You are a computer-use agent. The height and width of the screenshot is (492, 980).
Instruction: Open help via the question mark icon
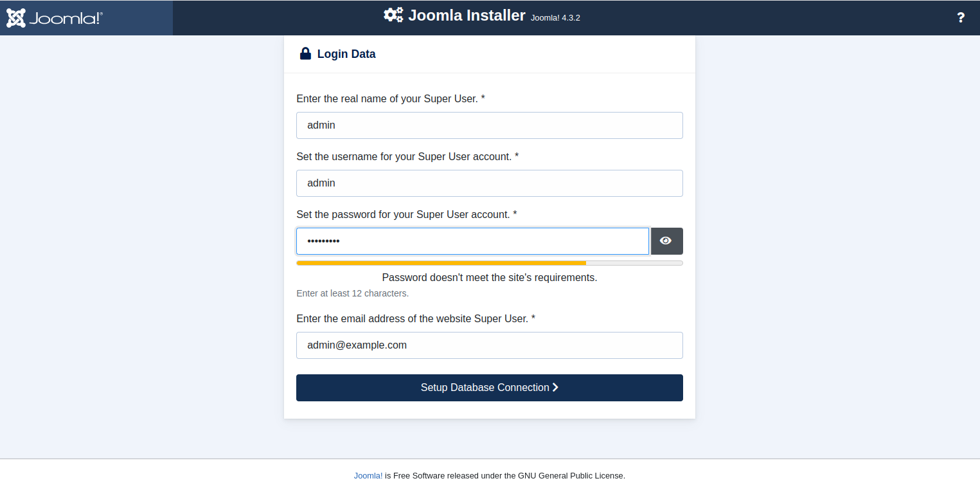pos(961,18)
